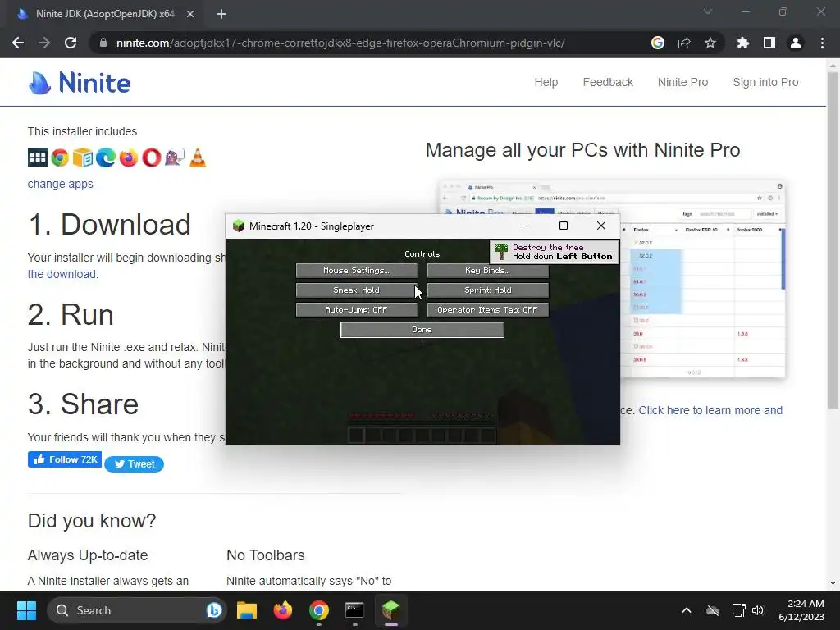Viewport: 840px width, 630px height.
Task: Open Chrome from taskbar
Action: 319,610
